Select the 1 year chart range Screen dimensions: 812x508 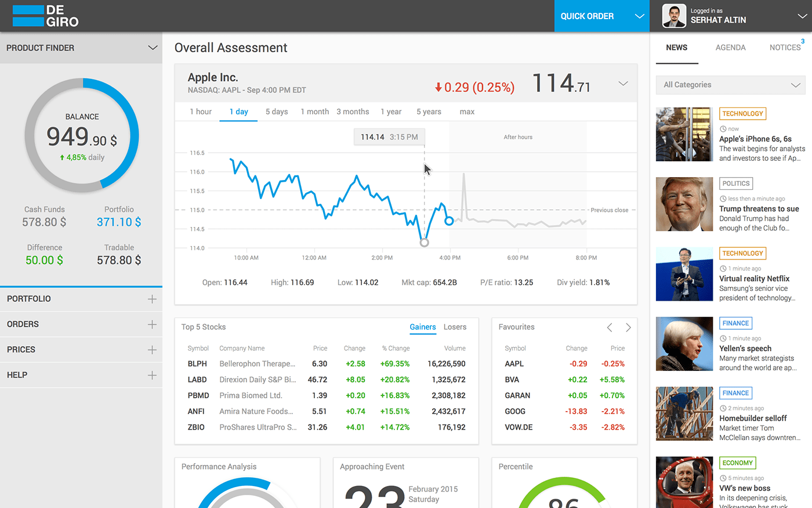coord(391,111)
